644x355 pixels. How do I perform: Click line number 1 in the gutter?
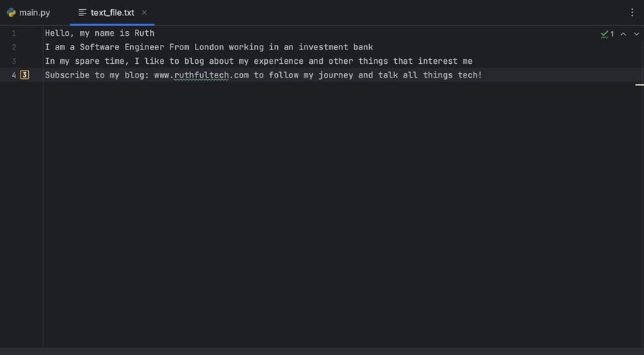(x=14, y=33)
